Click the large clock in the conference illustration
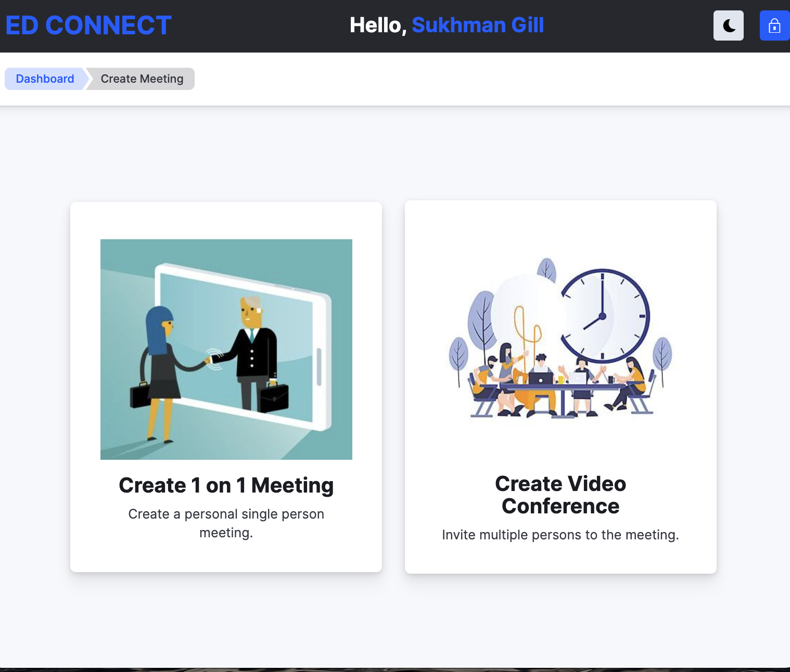This screenshot has height=672, width=790. point(604,315)
